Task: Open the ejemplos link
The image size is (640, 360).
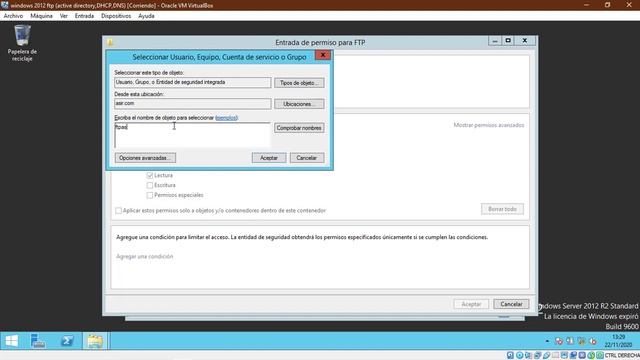Action: tap(226, 118)
